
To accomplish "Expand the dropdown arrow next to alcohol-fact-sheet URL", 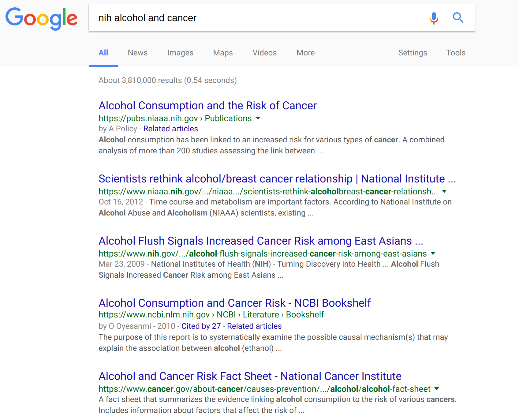I will pyautogui.click(x=437, y=389).
